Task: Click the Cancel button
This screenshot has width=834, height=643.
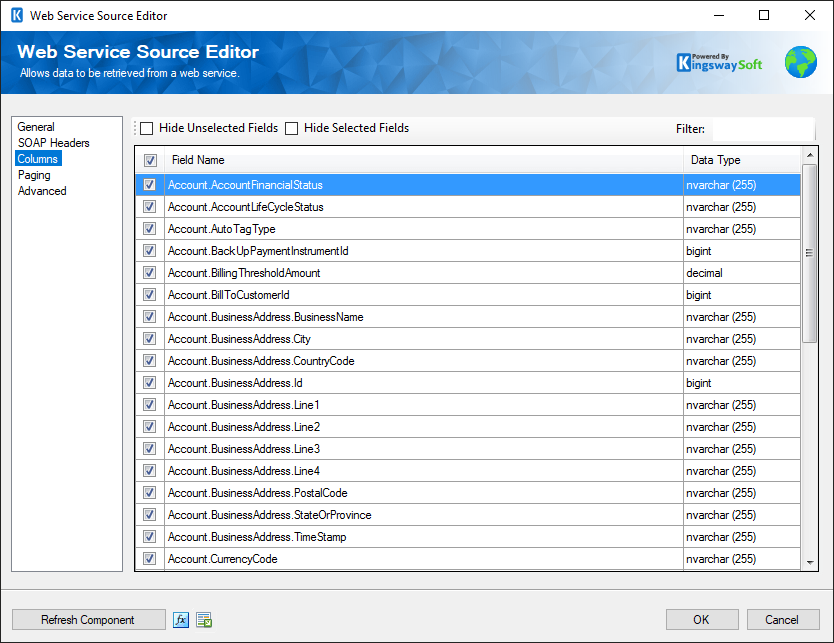Action: pos(782,620)
